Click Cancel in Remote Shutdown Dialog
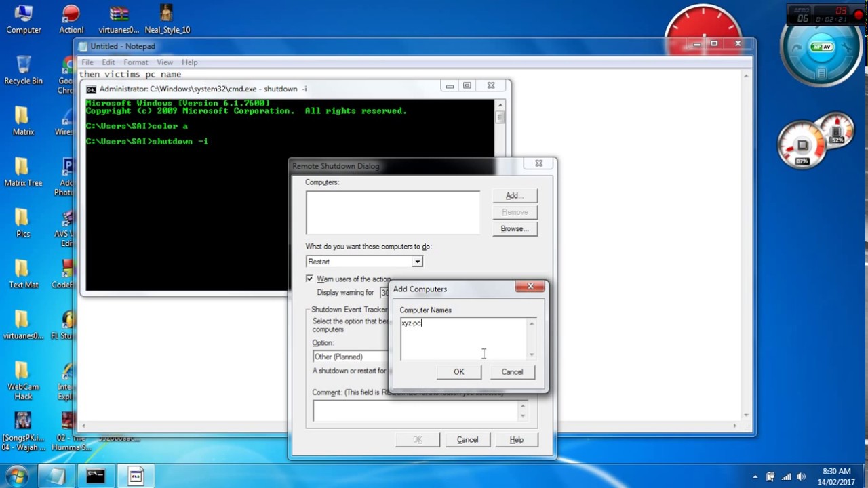 coord(467,439)
